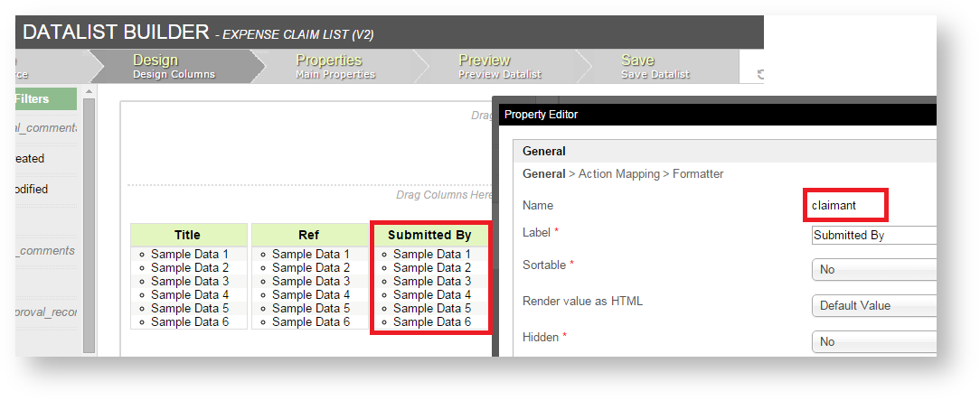Viewport: 980px width, 400px height.
Task: Click the Property Editor title bar
Action: [x=714, y=115]
